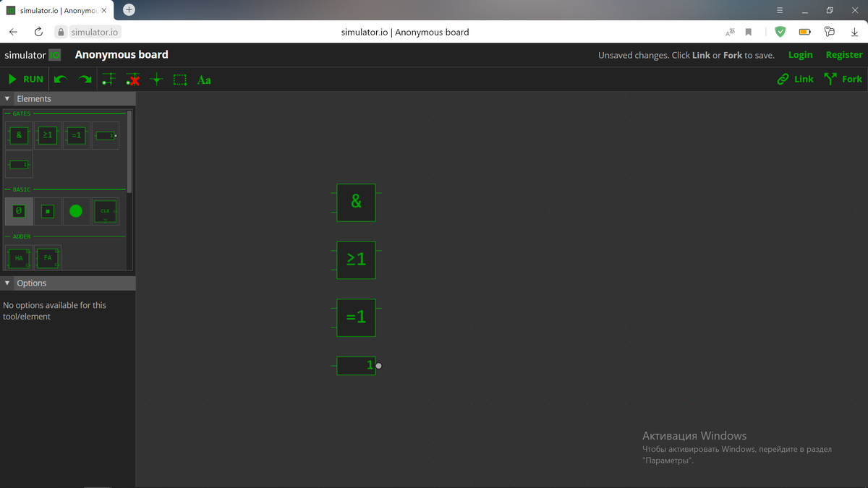Pick the FA full adder element

tap(48, 257)
